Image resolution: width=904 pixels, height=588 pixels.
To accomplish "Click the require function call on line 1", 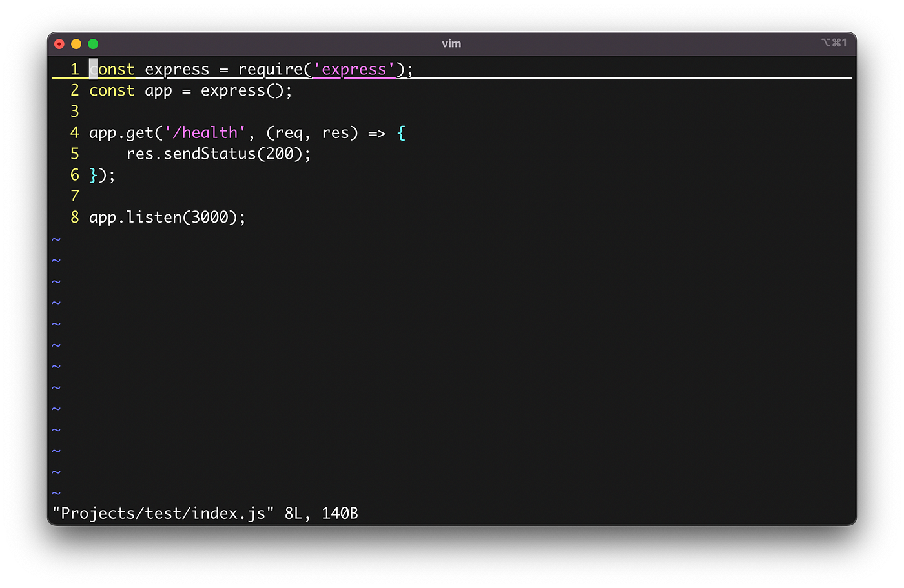I will coord(271,69).
